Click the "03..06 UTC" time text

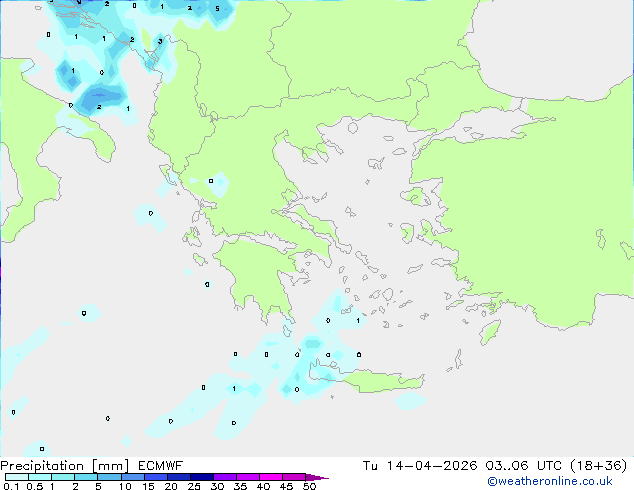pyautogui.click(x=523, y=466)
